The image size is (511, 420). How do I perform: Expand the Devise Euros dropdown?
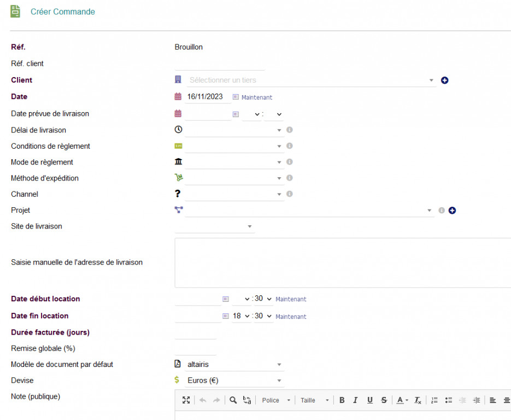click(234, 381)
